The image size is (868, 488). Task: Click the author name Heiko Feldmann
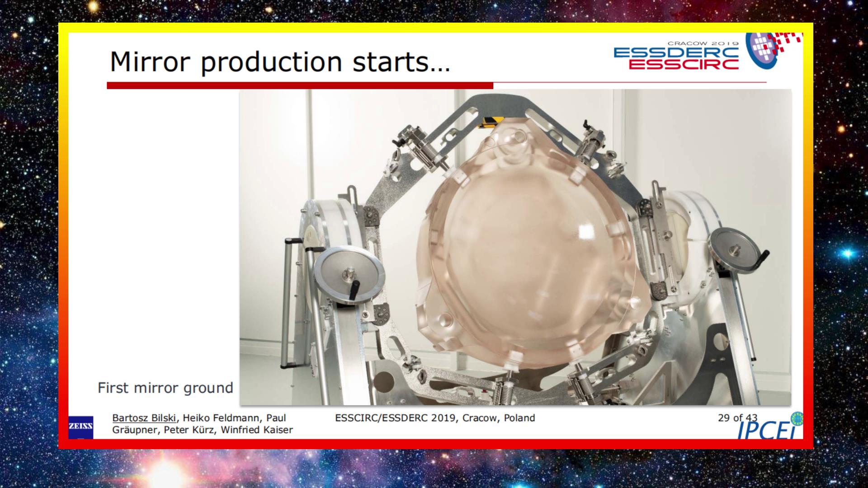(x=222, y=418)
